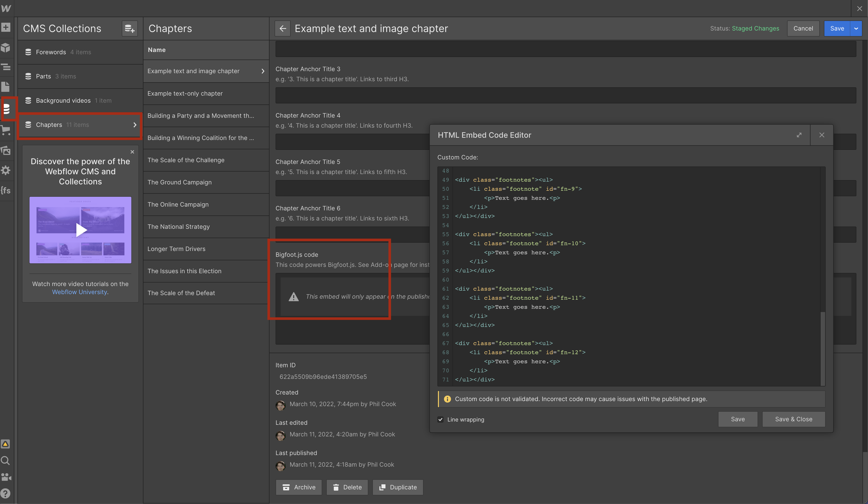This screenshot has width=868, height=504.
Task: Open the Symbols cube icon
Action: point(6,48)
